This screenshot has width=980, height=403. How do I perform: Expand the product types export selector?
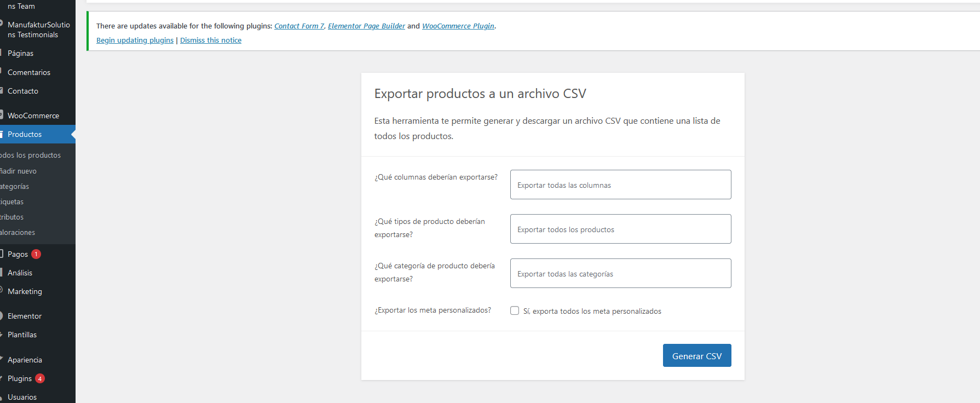point(620,229)
